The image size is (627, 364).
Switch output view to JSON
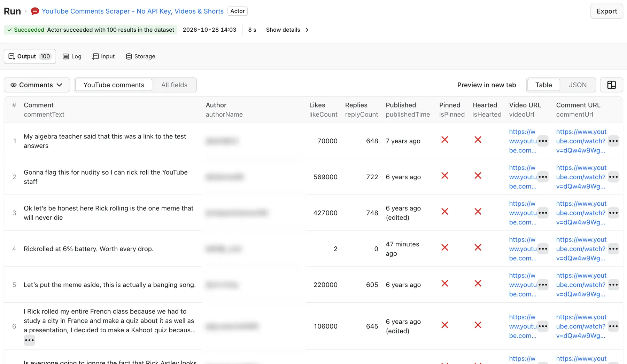(x=578, y=85)
